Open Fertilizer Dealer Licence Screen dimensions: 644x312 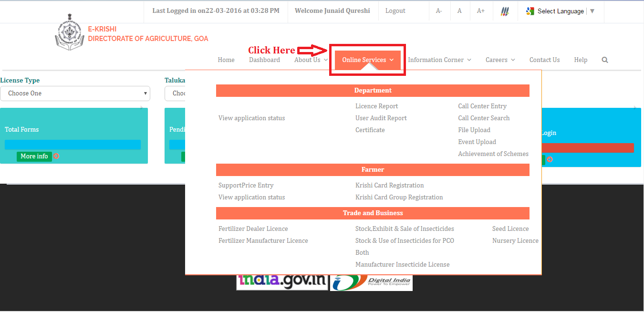point(253,229)
